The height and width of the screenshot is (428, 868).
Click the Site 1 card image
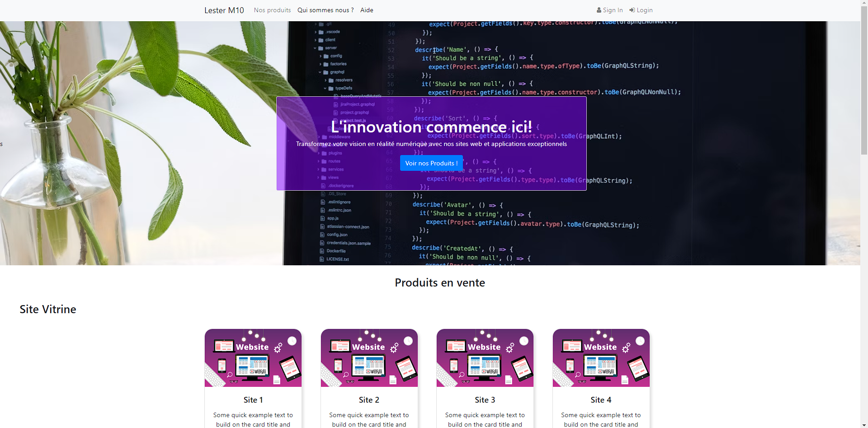(253, 358)
